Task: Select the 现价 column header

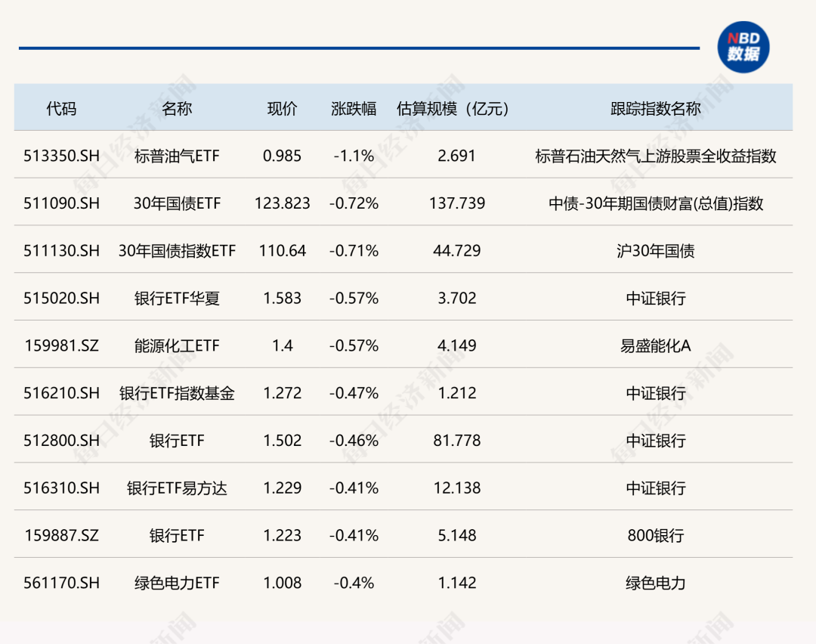Action: tap(282, 109)
